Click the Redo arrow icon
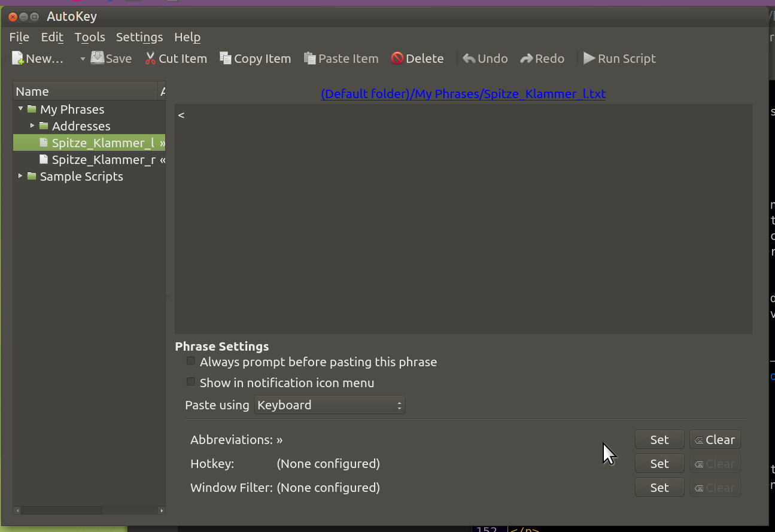 [x=527, y=59]
